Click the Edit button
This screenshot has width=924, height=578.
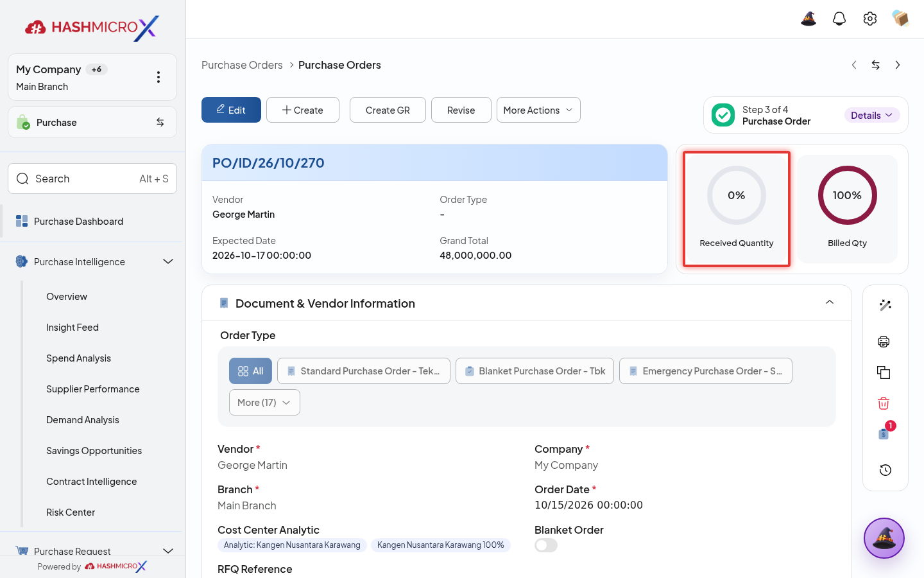231,110
